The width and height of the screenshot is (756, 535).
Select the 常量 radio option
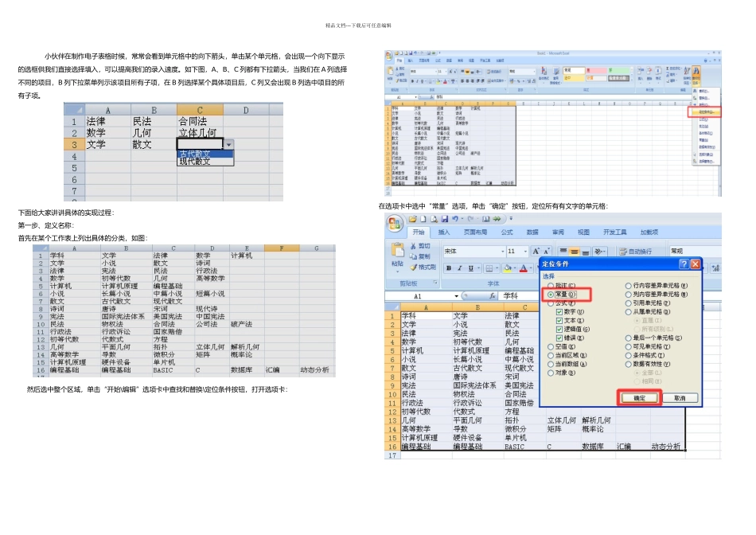tap(551, 295)
